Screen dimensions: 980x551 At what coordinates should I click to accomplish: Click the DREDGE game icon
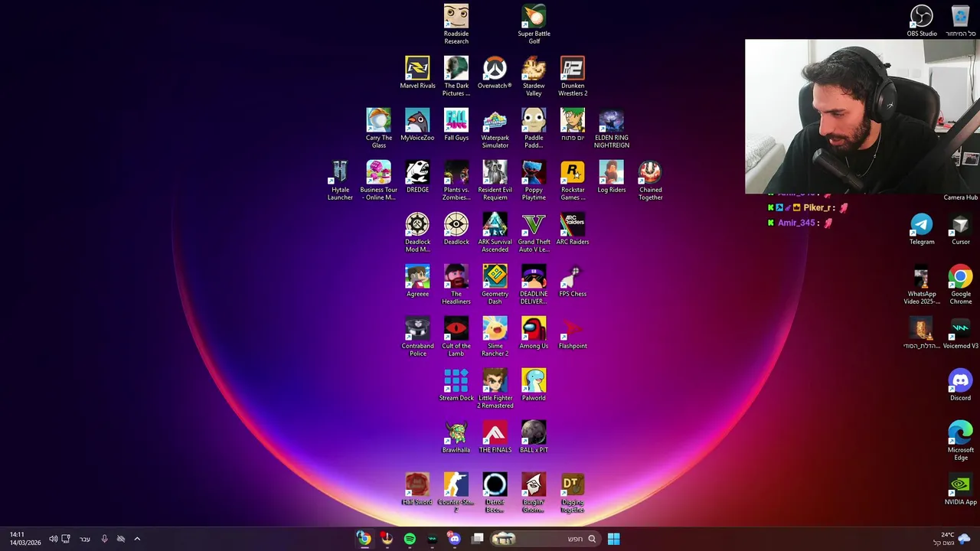click(x=417, y=177)
